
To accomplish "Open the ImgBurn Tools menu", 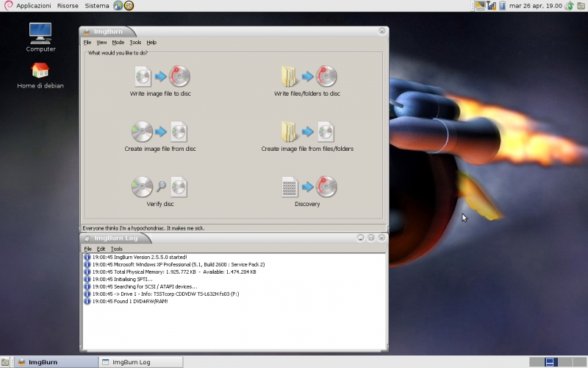I will point(135,43).
